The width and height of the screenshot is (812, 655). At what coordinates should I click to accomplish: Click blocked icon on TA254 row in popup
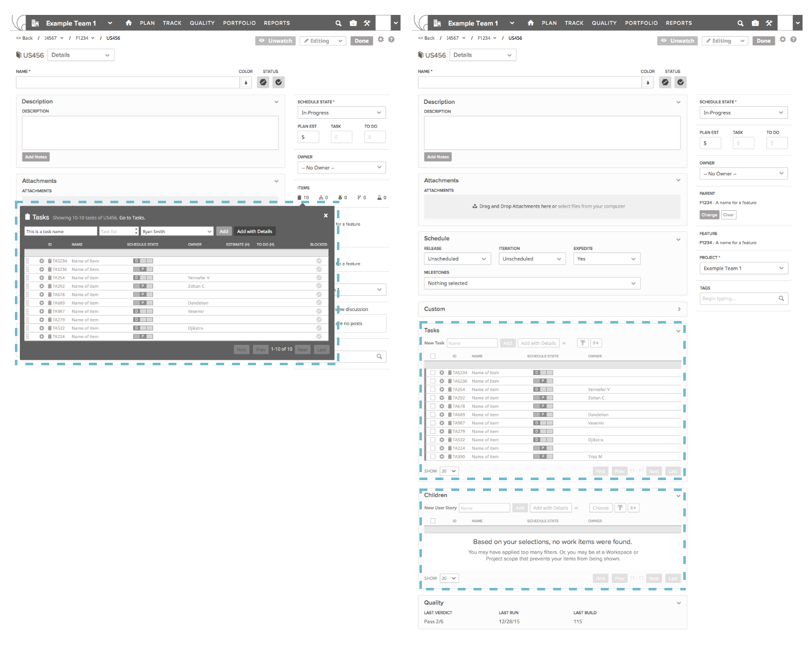[x=319, y=278]
